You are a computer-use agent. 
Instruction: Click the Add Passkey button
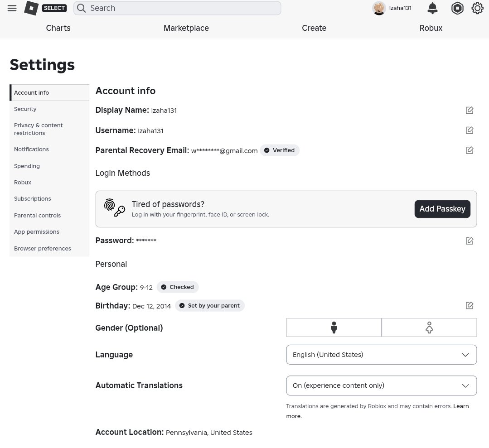[442, 209]
